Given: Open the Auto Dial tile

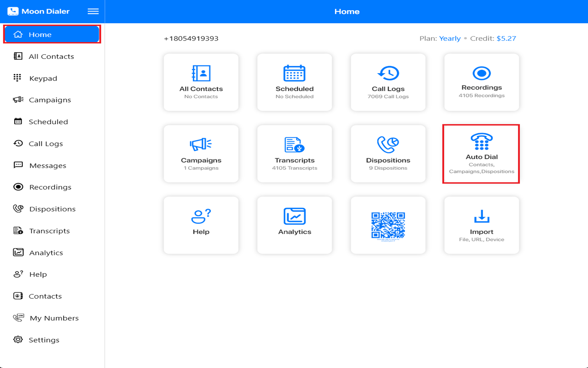Looking at the screenshot, I should (x=481, y=154).
